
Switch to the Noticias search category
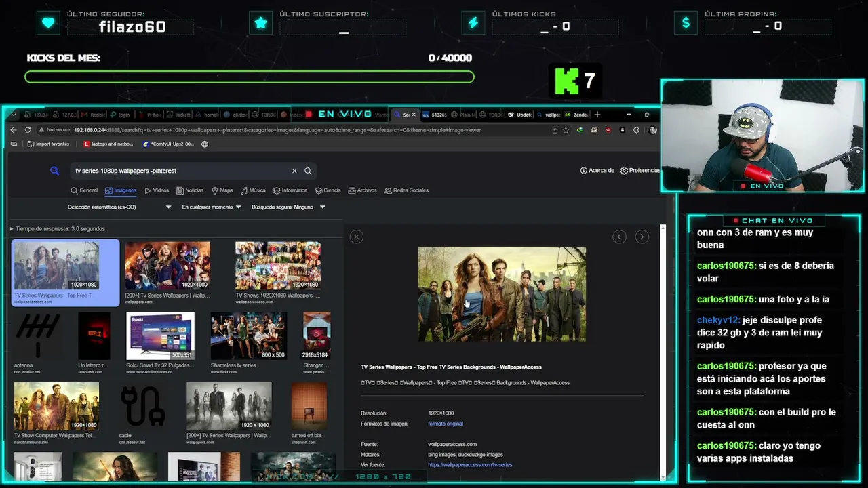pyautogui.click(x=190, y=190)
